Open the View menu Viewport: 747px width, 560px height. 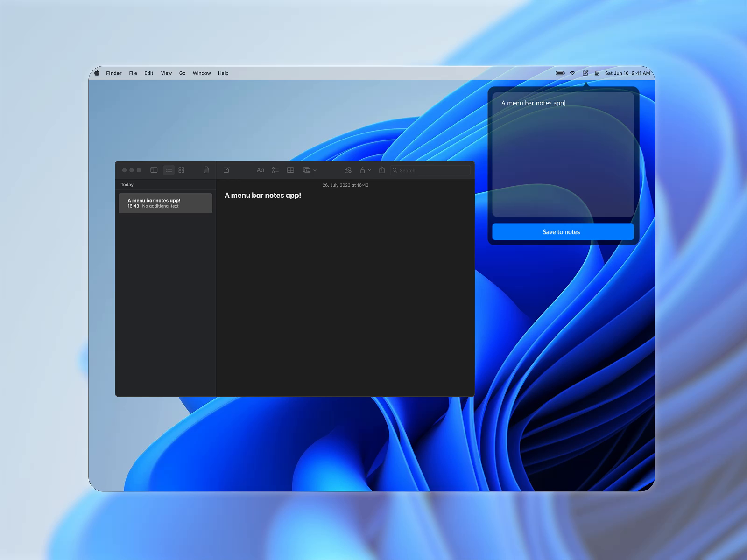(166, 73)
